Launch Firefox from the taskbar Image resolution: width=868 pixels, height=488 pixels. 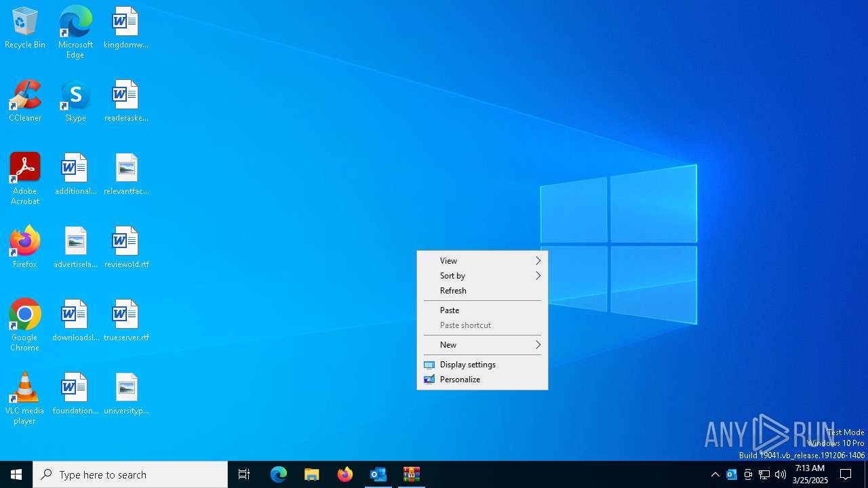click(x=345, y=474)
